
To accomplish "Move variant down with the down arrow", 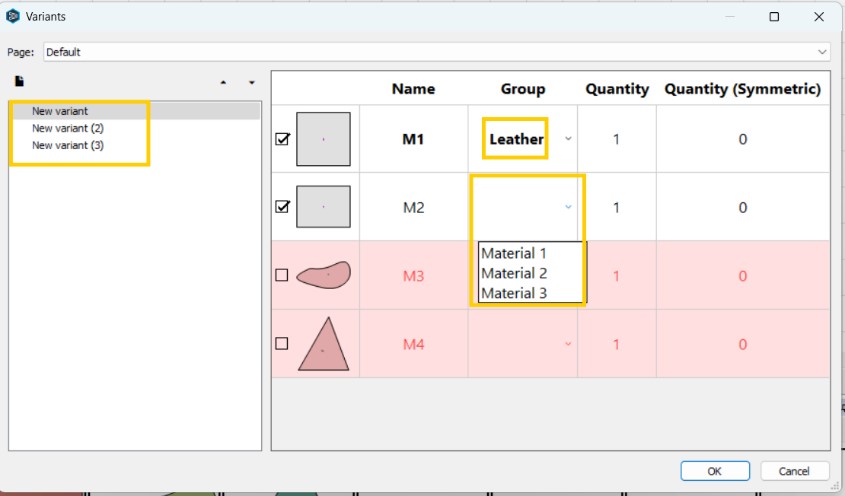I will point(252,82).
